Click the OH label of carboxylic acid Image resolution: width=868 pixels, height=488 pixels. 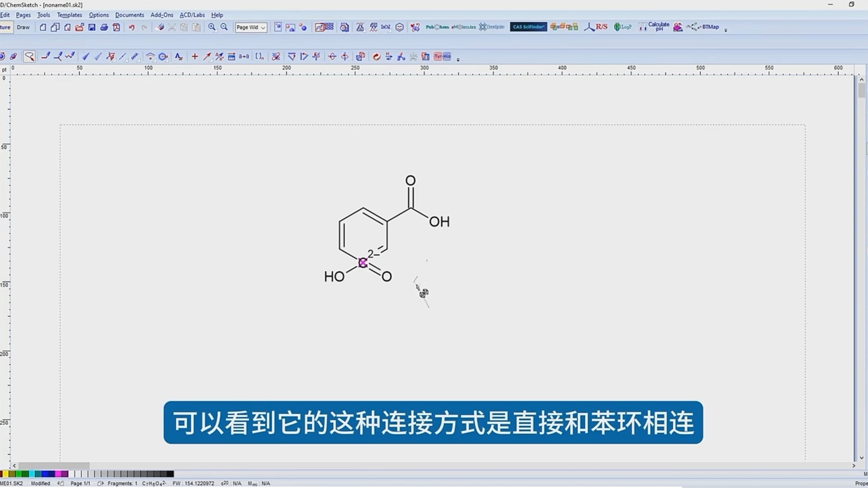439,222
